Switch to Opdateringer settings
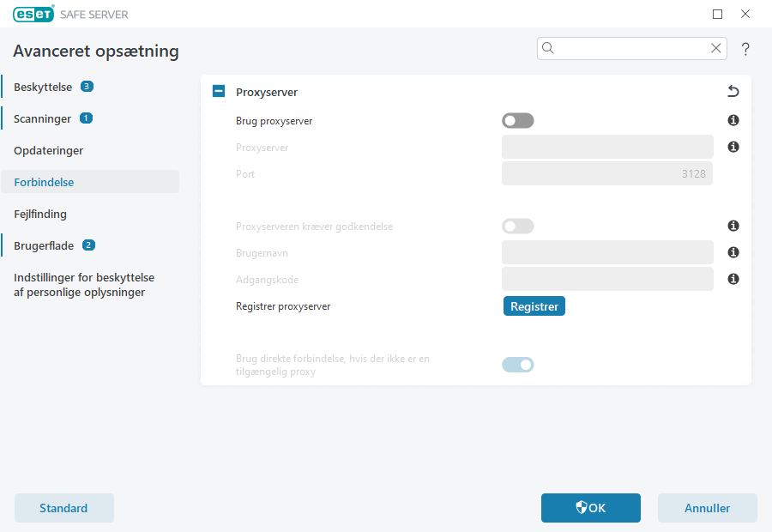 click(x=47, y=150)
